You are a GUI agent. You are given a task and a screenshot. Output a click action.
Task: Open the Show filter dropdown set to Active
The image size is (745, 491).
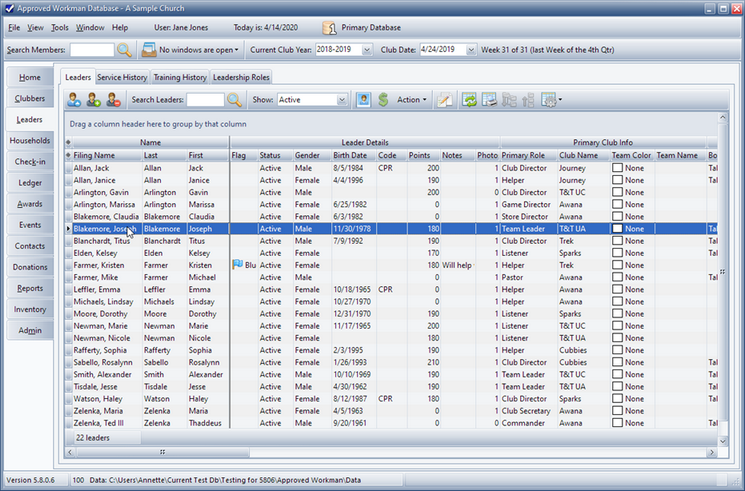[x=341, y=100]
